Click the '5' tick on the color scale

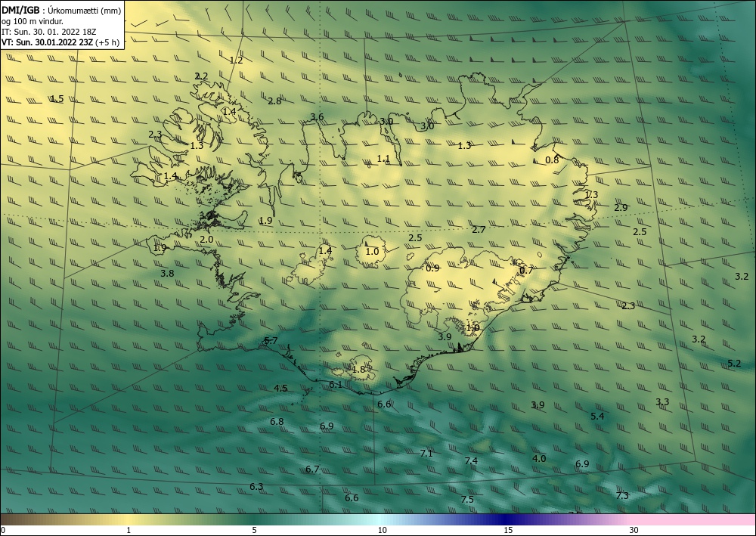254,531
